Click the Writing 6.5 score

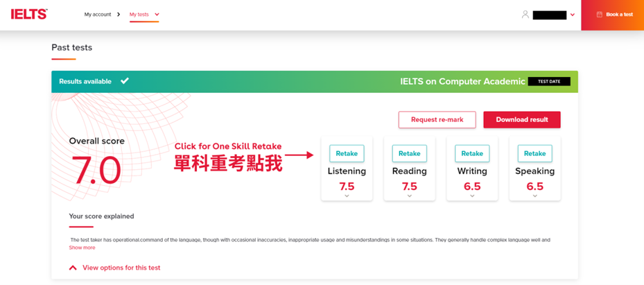(x=472, y=186)
